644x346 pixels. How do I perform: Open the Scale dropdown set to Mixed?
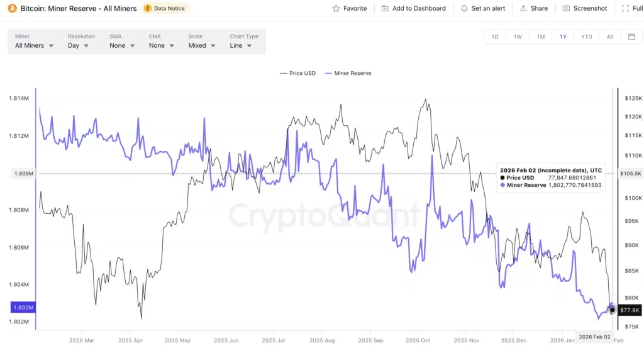point(202,45)
